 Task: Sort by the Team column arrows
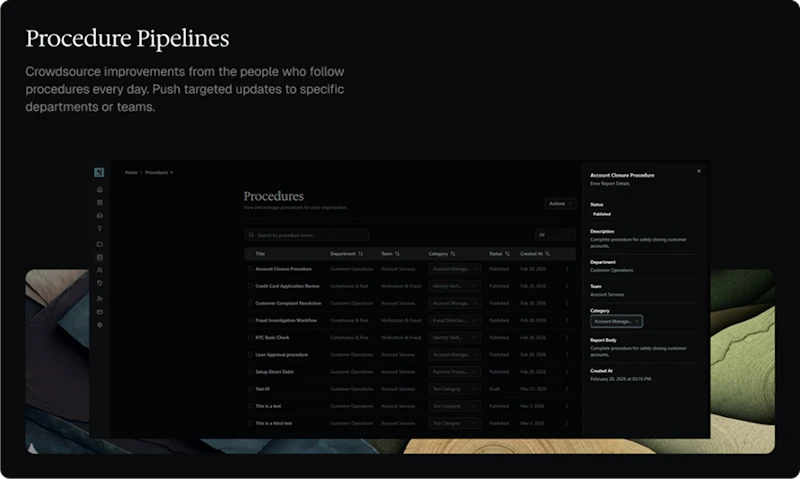click(397, 254)
